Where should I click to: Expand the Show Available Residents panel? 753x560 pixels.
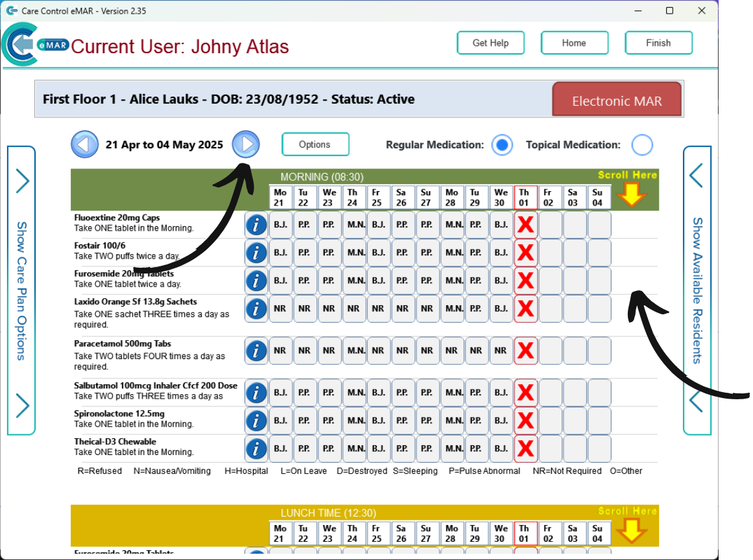coord(697,292)
